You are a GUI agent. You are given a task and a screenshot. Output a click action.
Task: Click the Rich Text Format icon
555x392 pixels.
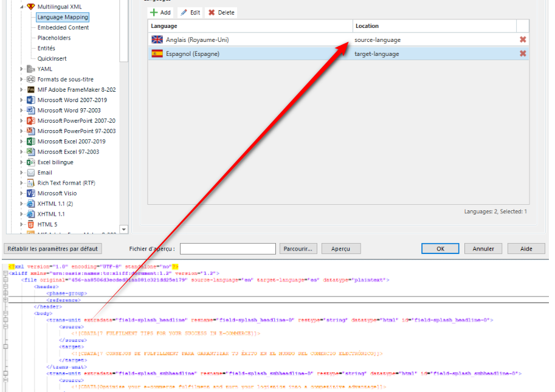[31, 183]
